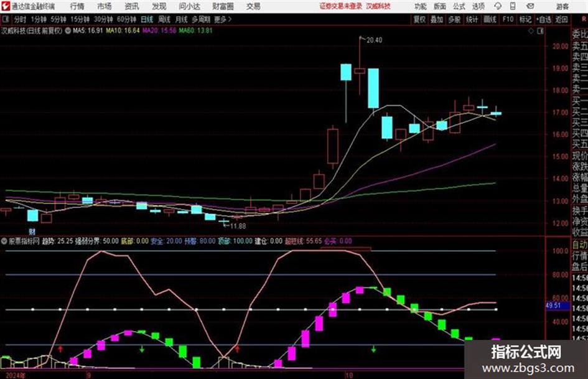Click the 20.40 high price marker
The image size is (588, 379).
tap(374, 40)
